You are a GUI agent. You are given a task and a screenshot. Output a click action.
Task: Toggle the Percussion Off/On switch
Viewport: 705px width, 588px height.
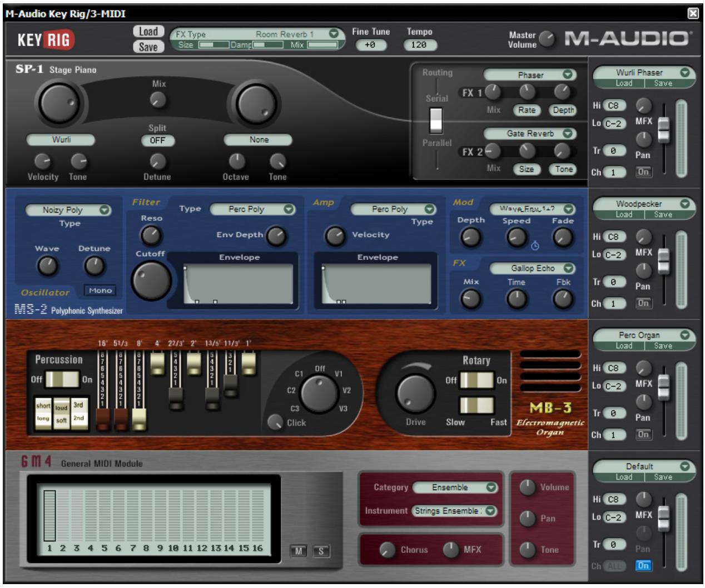62,379
